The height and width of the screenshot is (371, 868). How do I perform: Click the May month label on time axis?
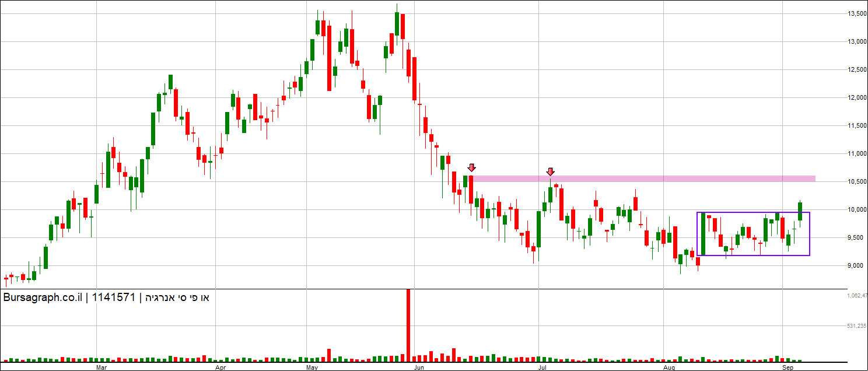coord(311,367)
